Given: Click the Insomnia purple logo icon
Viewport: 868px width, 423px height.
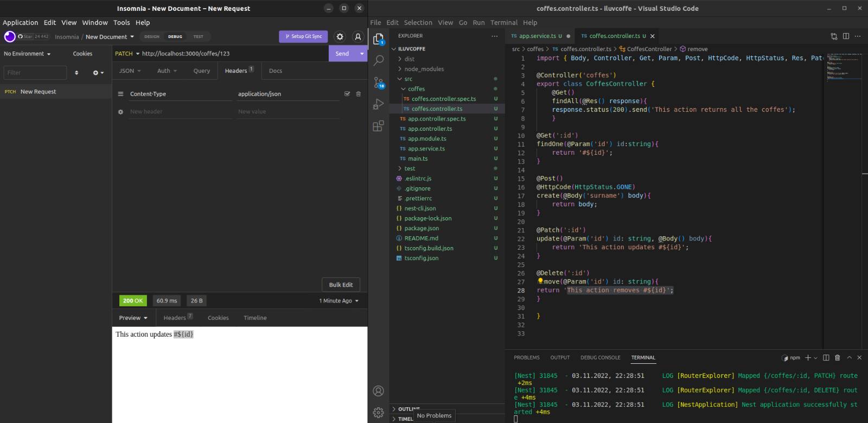Looking at the screenshot, I should point(10,36).
